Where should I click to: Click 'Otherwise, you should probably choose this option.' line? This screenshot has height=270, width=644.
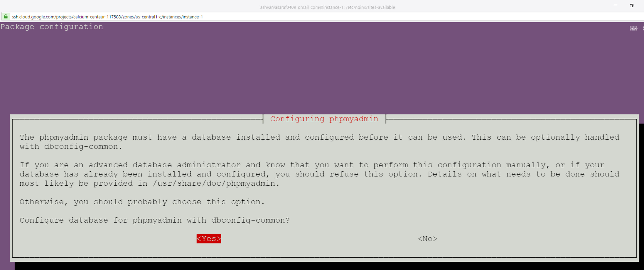point(142,202)
